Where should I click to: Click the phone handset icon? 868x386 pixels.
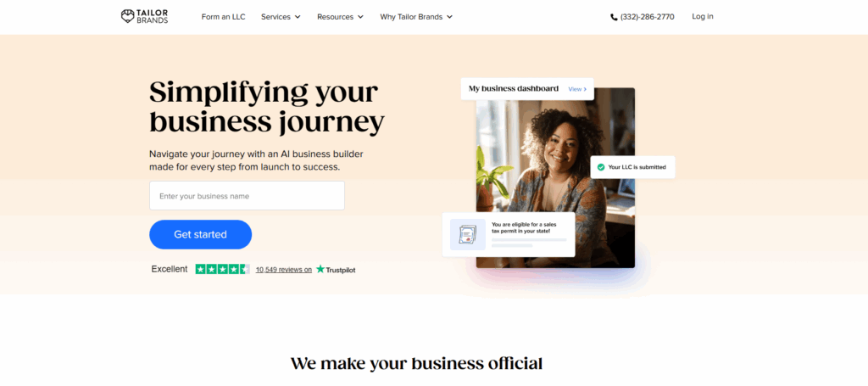click(614, 17)
